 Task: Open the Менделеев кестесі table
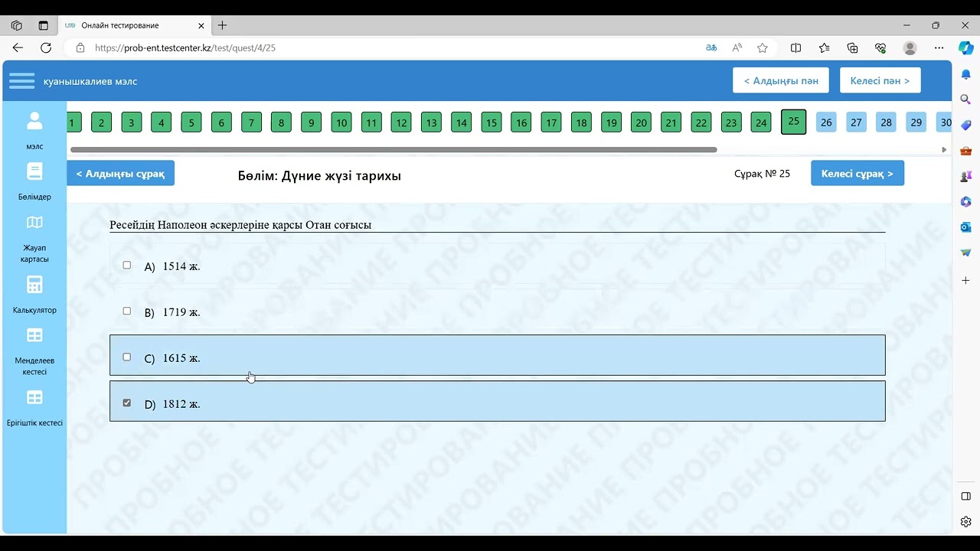click(x=34, y=335)
